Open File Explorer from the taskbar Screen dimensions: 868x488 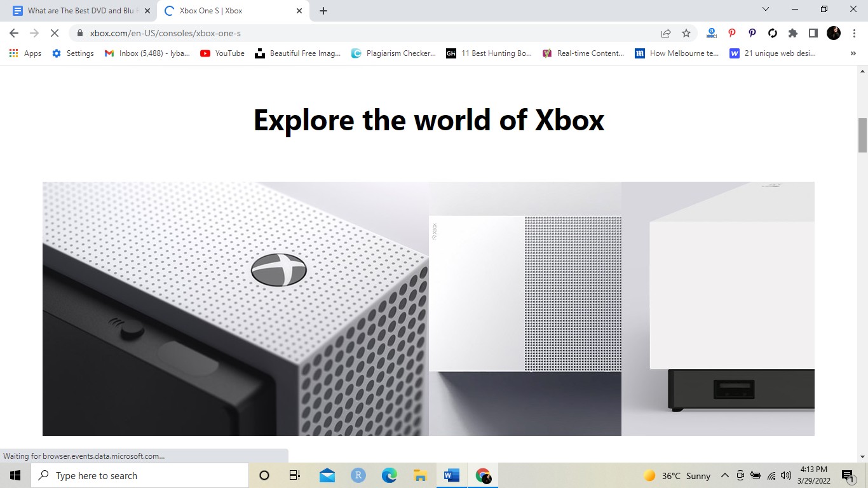pyautogui.click(x=420, y=475)
